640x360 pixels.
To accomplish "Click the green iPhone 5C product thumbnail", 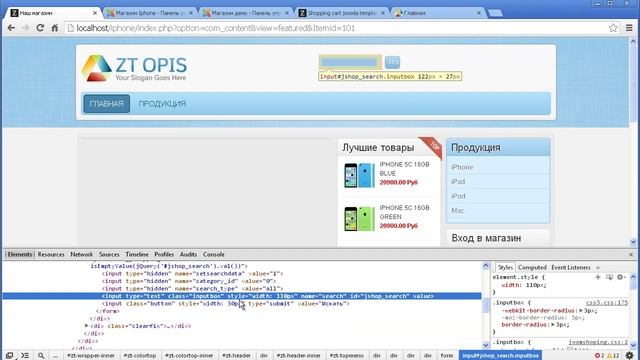I will tap(359, 218).
